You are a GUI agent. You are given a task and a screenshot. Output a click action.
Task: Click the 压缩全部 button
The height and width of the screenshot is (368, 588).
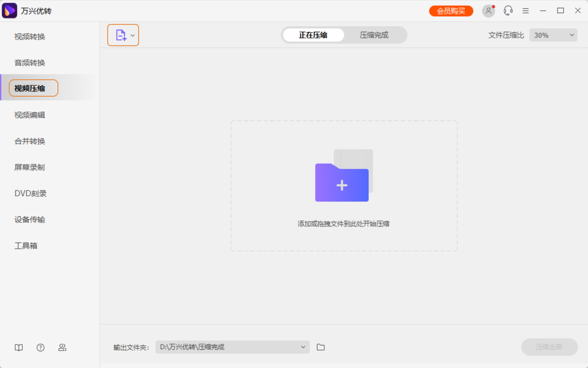[x=549, y=347]
